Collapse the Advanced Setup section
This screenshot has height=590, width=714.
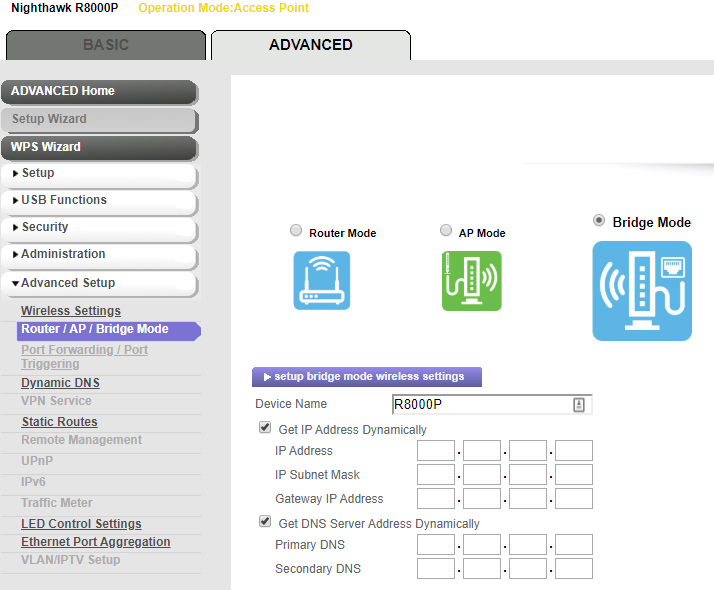click(x=100, y=284)
